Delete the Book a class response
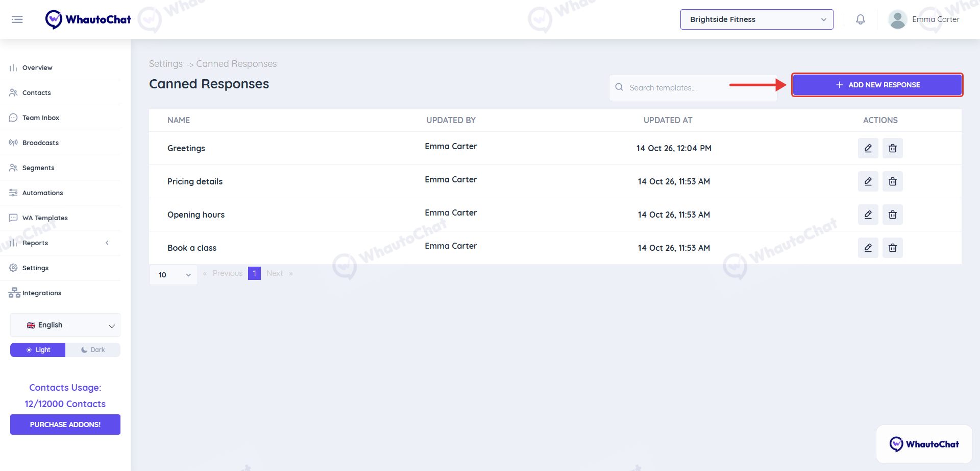The width and height of the screenshot is (980, 471). [x=893, y=248]
